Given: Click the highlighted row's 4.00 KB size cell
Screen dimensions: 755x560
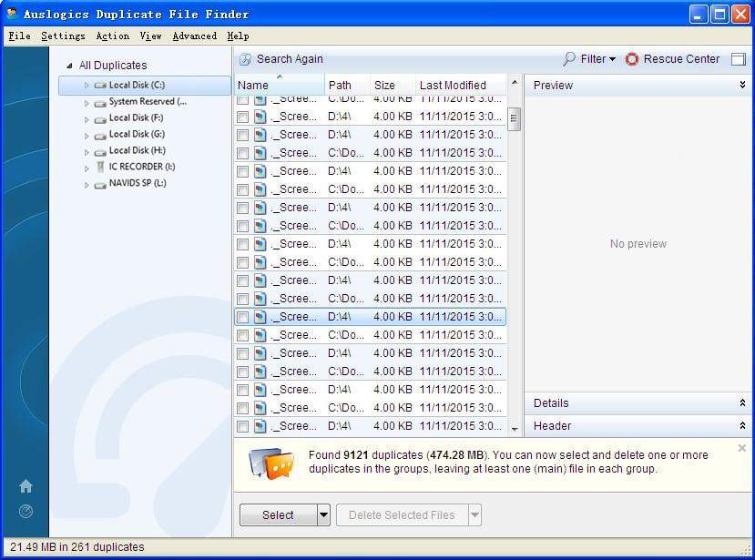Looking at the screenshot, I should click(x=393, y=317).
